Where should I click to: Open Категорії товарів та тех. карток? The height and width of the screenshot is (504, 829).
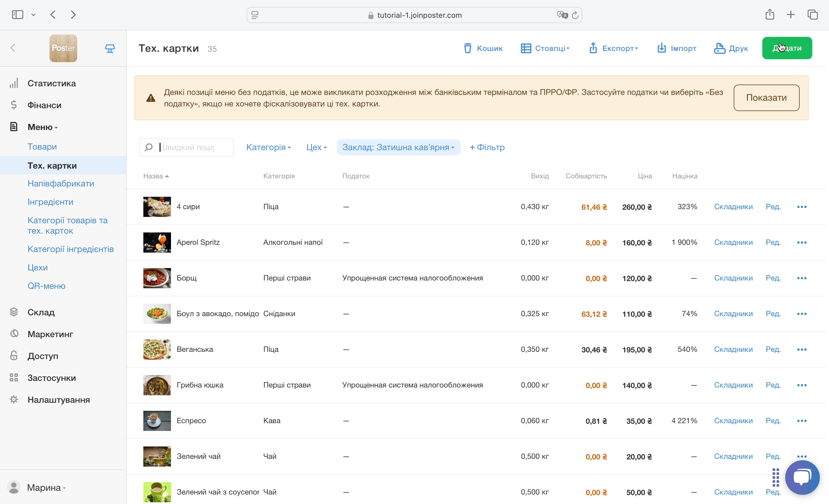[68, 226]
